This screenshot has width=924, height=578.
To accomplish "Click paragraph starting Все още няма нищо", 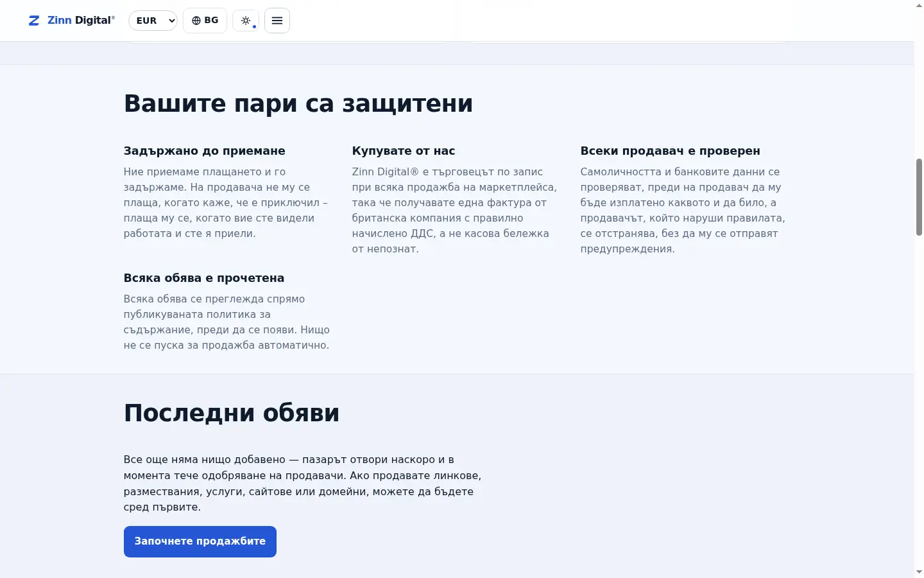I will [x=303, y=483].
